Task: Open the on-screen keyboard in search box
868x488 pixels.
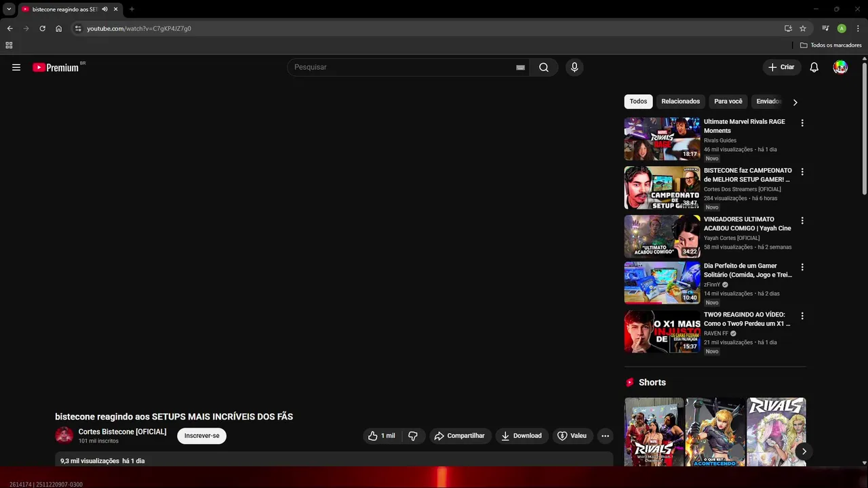Action: (x=520, y=67)
